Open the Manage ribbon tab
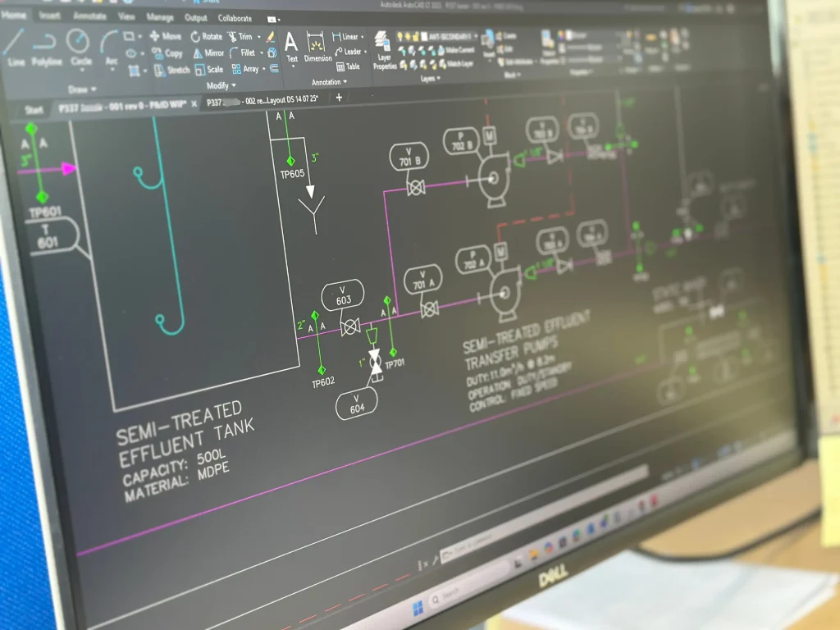The height and width of the screenshot is (630, 840). pos(160,17)
